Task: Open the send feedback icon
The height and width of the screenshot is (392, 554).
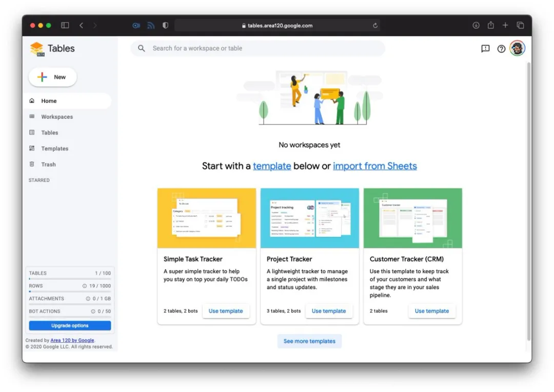Action: 485,49
